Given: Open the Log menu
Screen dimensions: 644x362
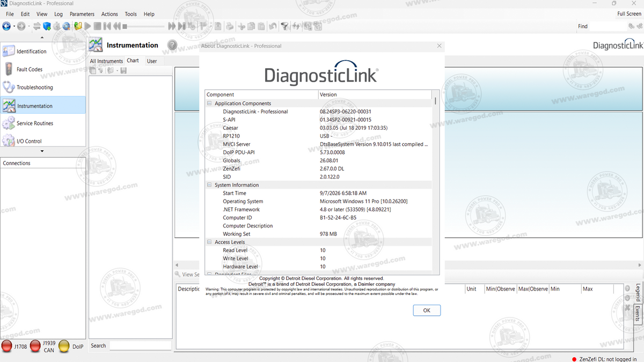Looking at the screenshot, I should pos(58,14).
